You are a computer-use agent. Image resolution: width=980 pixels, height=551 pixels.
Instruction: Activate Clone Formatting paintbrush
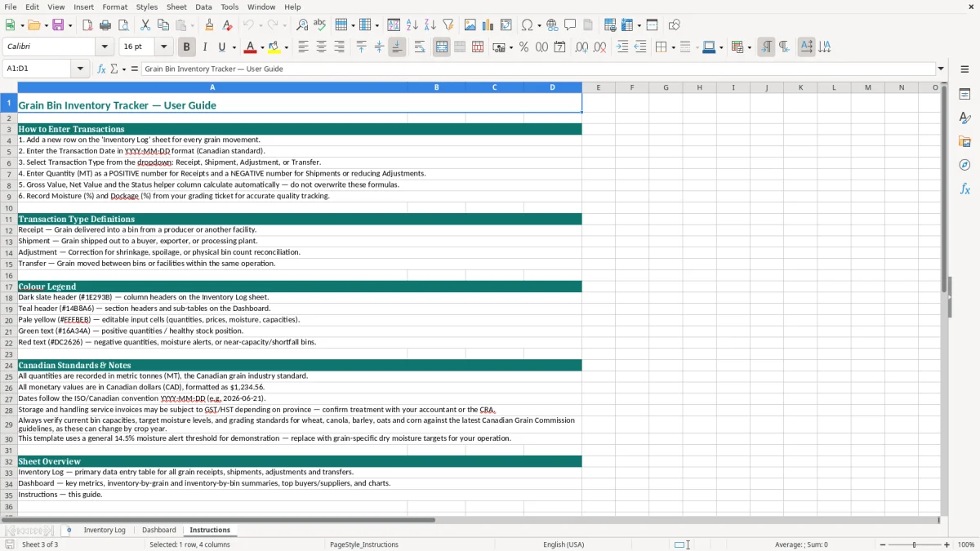pyautogui.click(x=210, y=25)
